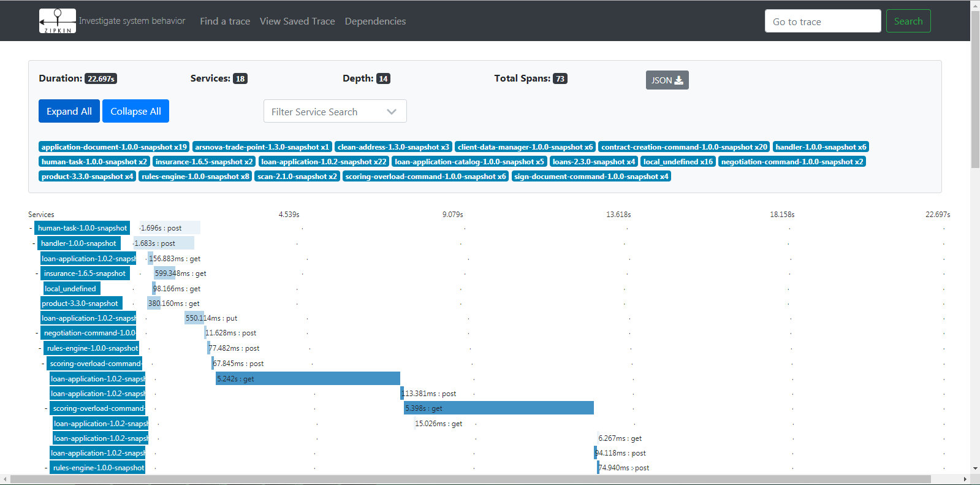Toggle the rules-engine-1.0.0-snapshot x8 tag
The image size is (980, 485).
pyautogui.click(x=196, y=177)
